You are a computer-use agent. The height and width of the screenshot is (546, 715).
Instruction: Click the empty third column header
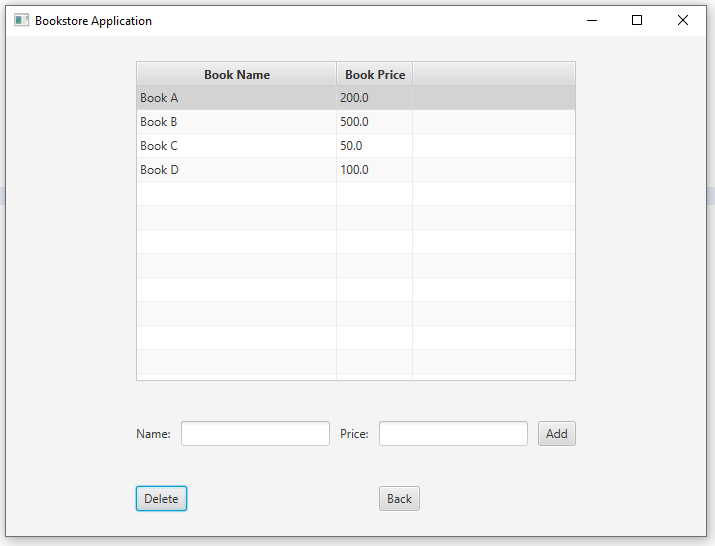pyautogui.click(x=494, y=74)
